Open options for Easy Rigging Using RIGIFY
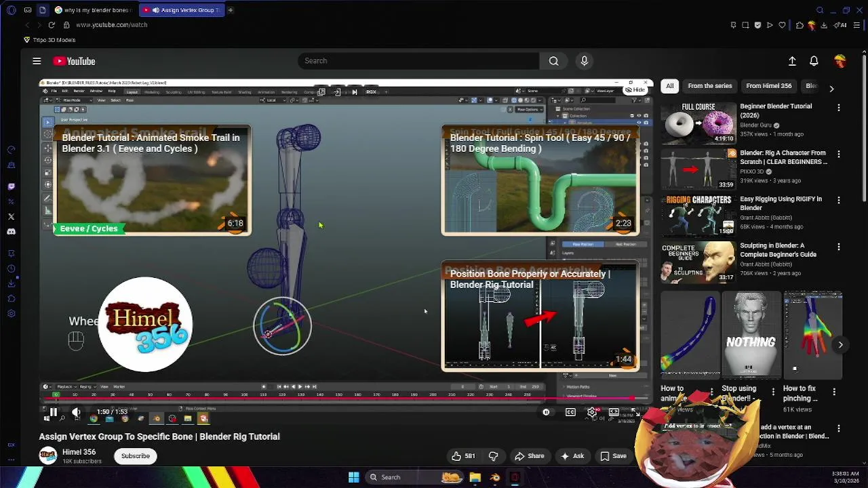Screen dimensions: 868x488 tap(839, 201)
